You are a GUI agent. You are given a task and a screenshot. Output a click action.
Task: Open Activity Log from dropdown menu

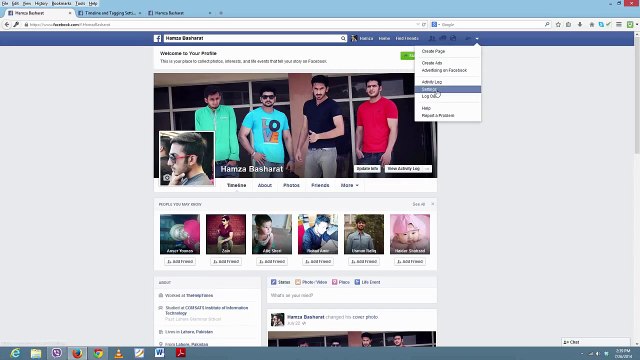pos(431,82)
